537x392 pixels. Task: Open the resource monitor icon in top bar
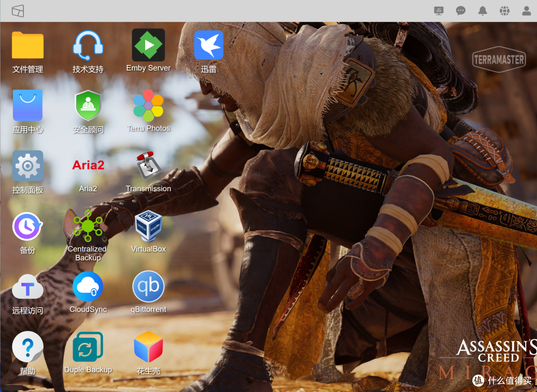(x=439, y=11)
